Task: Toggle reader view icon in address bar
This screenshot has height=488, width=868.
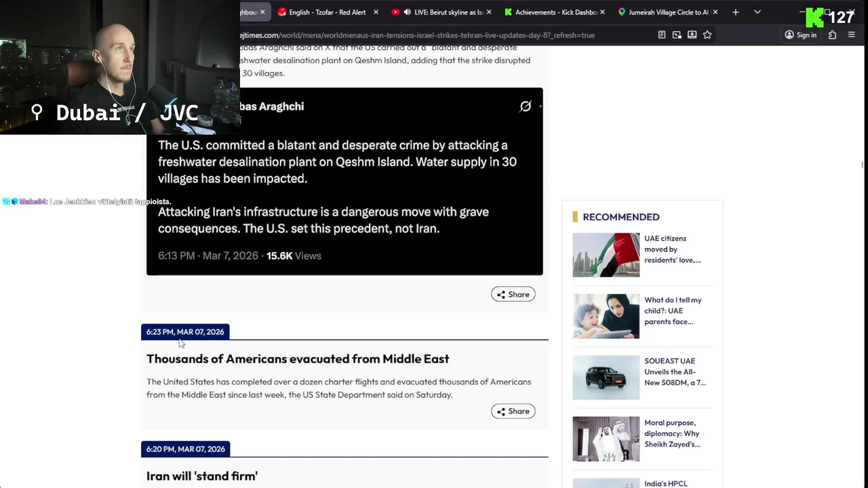Action: click(662, 35)
